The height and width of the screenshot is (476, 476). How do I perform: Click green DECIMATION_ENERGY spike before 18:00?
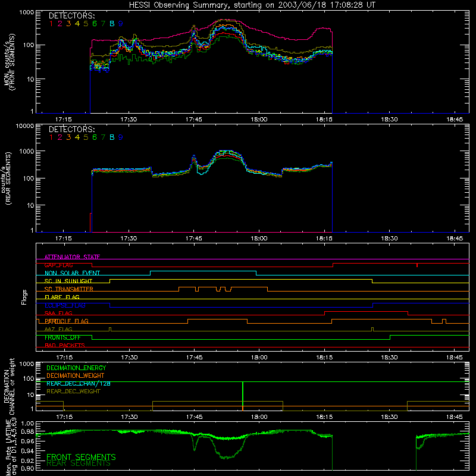[x=243, y=396]
